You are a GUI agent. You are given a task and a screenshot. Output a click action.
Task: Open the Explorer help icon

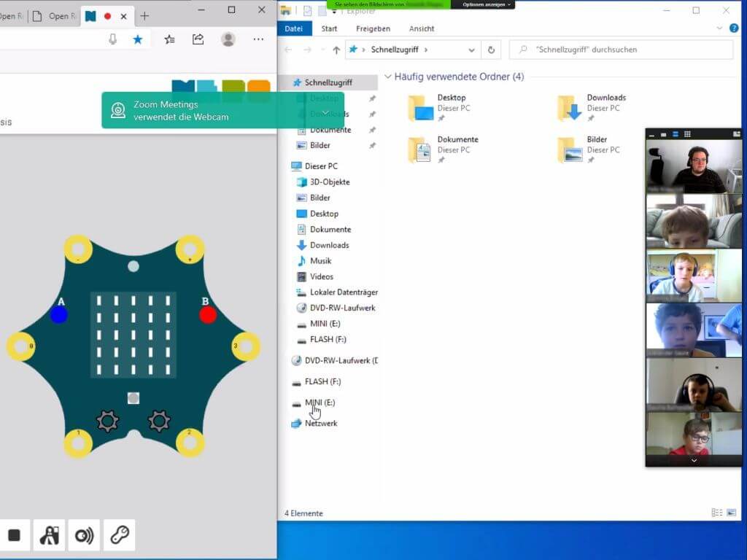734,28
